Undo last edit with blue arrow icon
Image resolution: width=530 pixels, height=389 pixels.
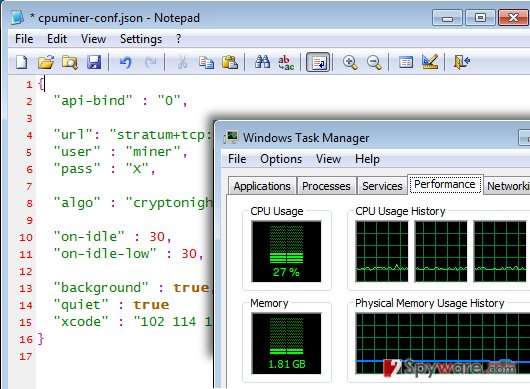pyautogui.click(x=125, y=63)
